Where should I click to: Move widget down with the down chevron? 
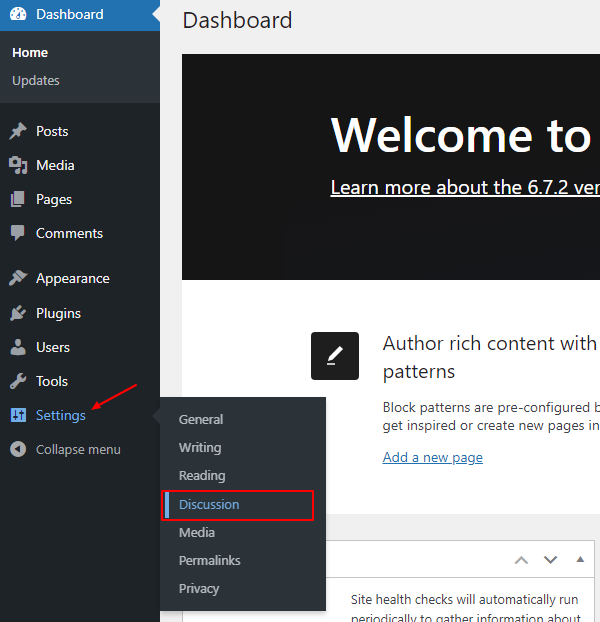550,560
